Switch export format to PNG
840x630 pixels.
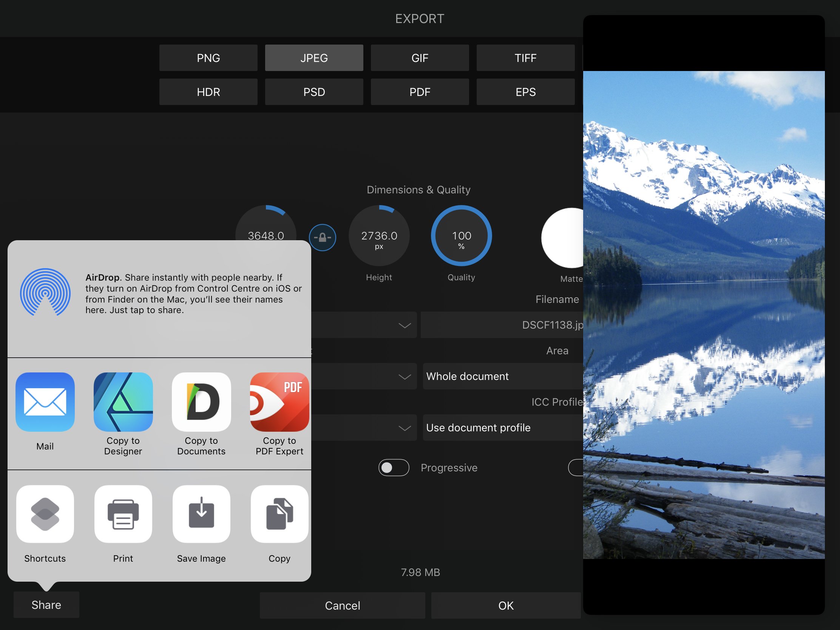(x=208, y=58)
